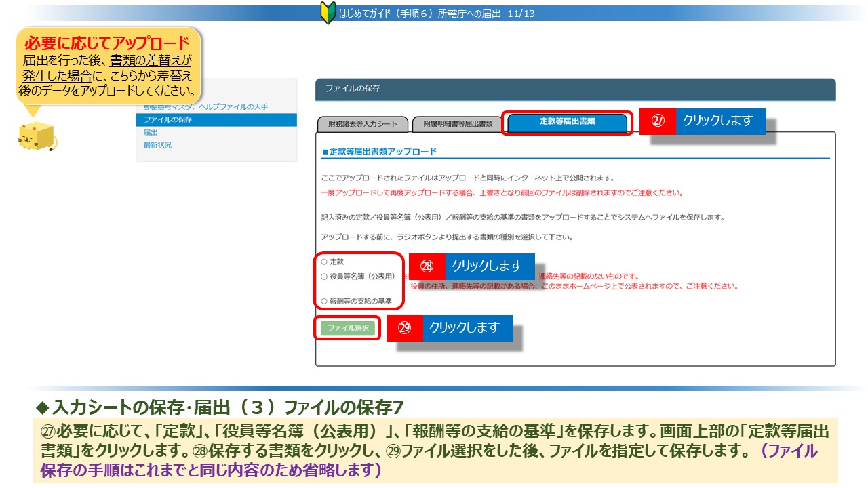Open the 最新状況 sidebar link
This screenshot has width=868, height=488.
tap(157, 145)
